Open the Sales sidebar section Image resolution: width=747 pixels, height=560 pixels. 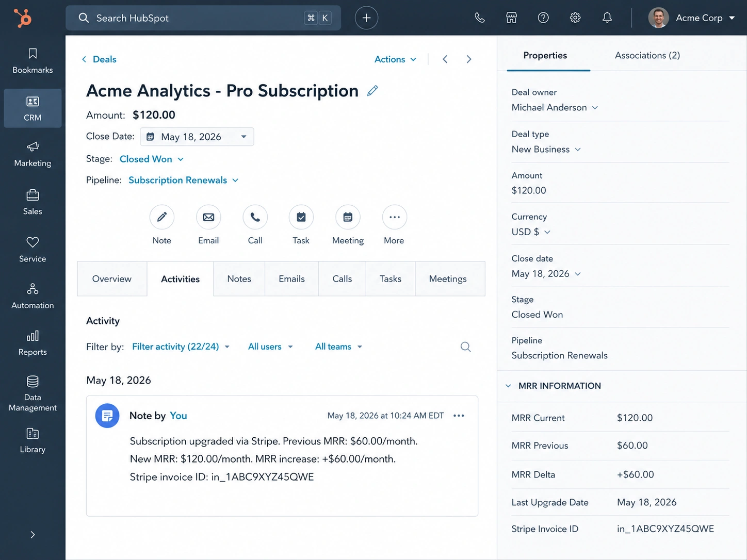[x=33, y=202]
